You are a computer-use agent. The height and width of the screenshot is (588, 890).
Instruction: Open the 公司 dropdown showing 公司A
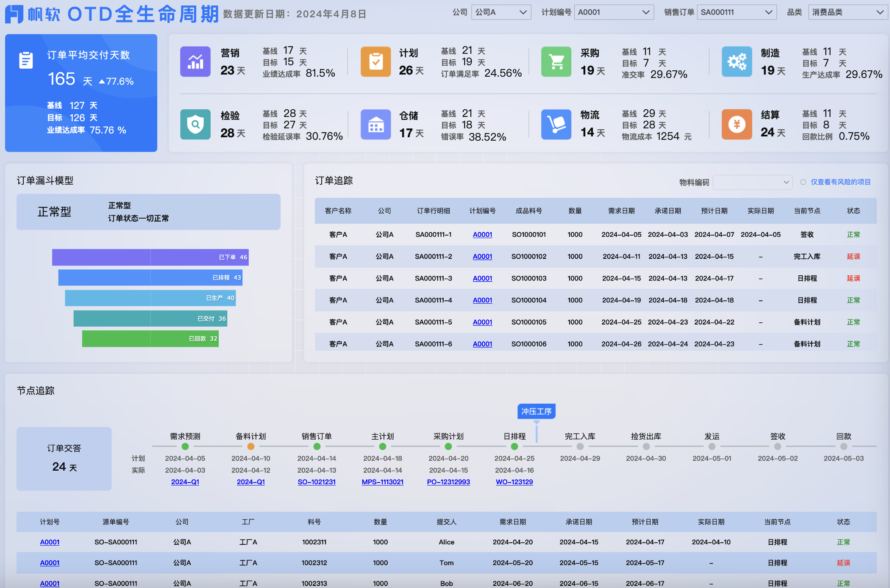click(501, 12)
